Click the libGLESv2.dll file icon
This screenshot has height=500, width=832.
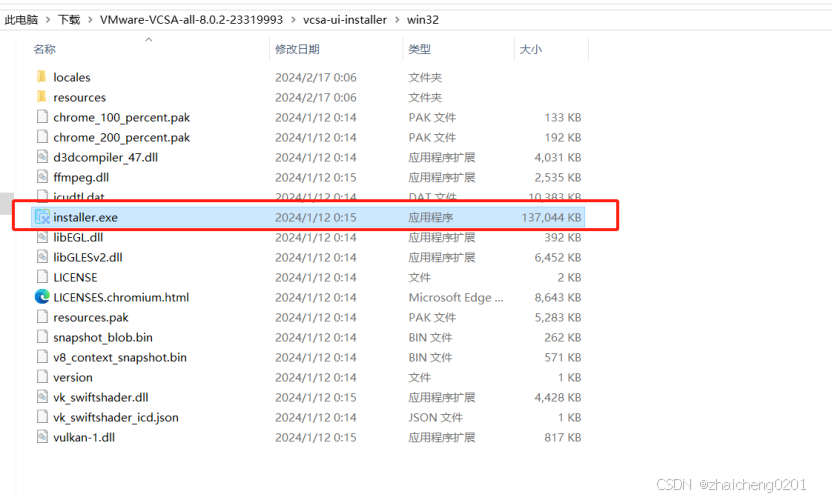pos(42,257)
